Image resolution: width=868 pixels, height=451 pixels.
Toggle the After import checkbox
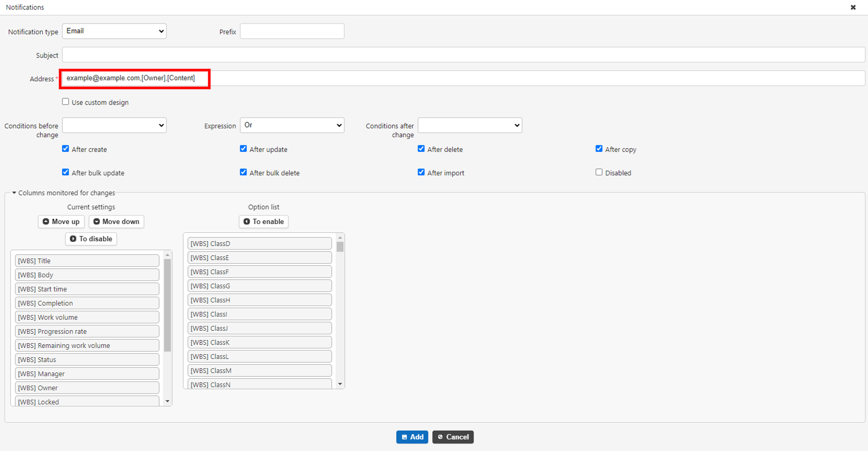(421, 172)
